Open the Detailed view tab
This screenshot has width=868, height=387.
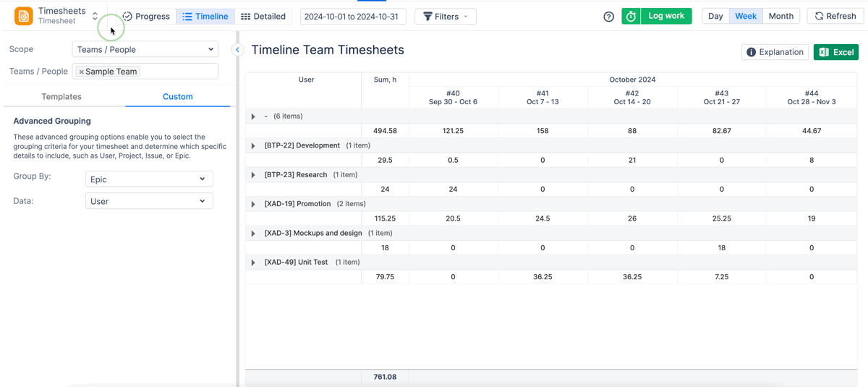[x=263, y=16]
